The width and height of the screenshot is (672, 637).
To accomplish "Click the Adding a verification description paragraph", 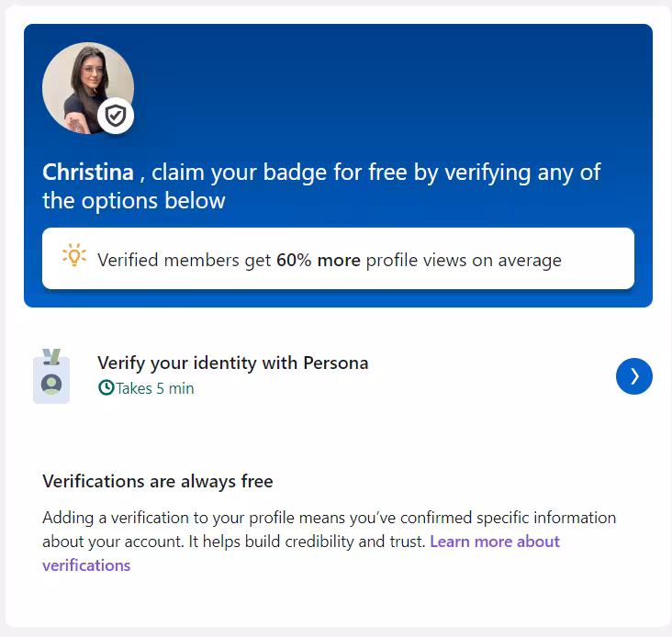I will point(329,519).
